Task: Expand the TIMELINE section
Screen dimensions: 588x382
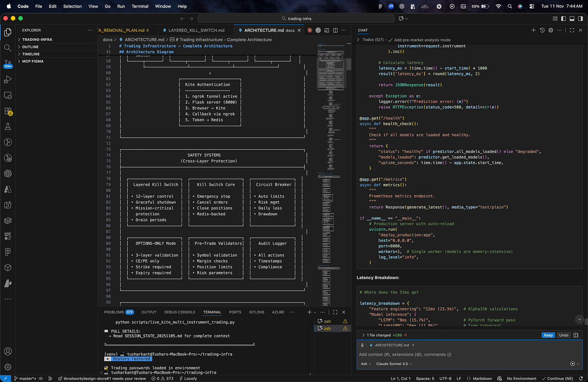Action: click(x=56, y=54)
